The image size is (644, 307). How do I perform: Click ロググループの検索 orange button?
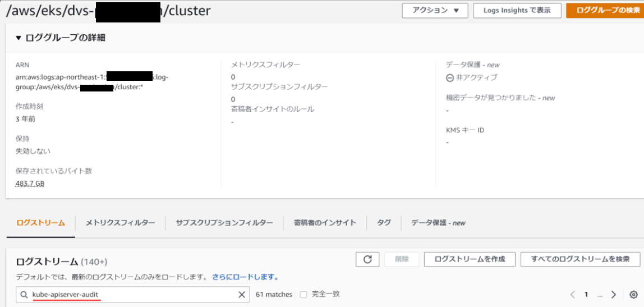coord(605,11)
